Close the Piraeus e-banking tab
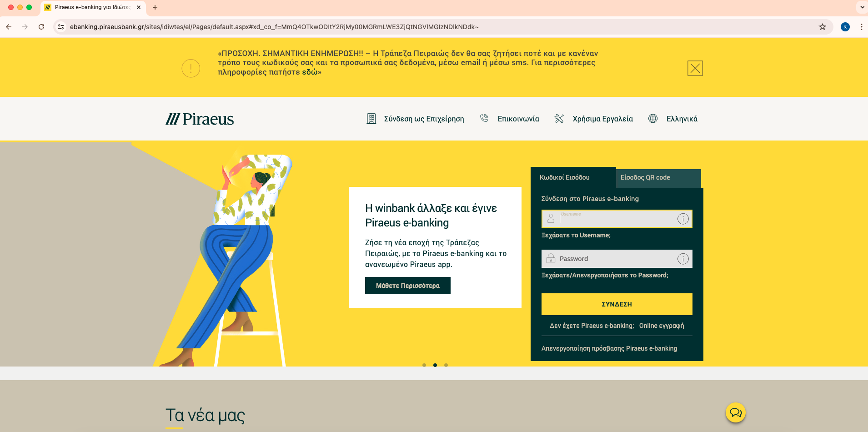 (139, 7)
